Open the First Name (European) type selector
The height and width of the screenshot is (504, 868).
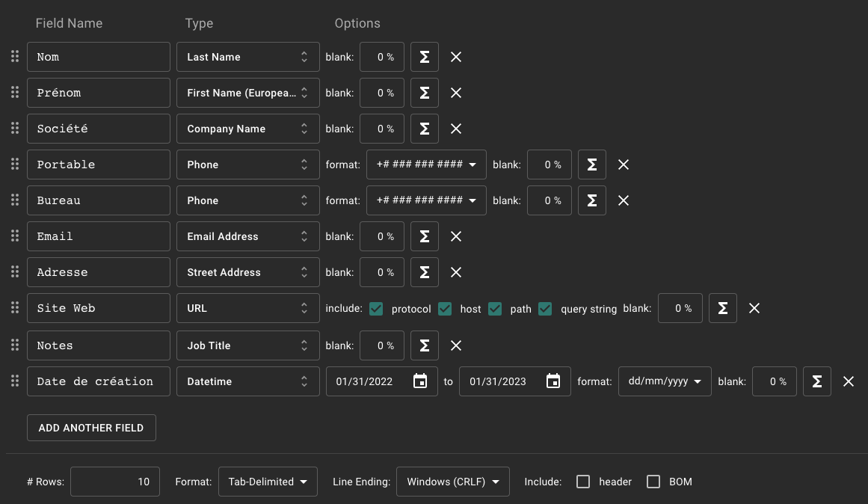coord(248,93)
